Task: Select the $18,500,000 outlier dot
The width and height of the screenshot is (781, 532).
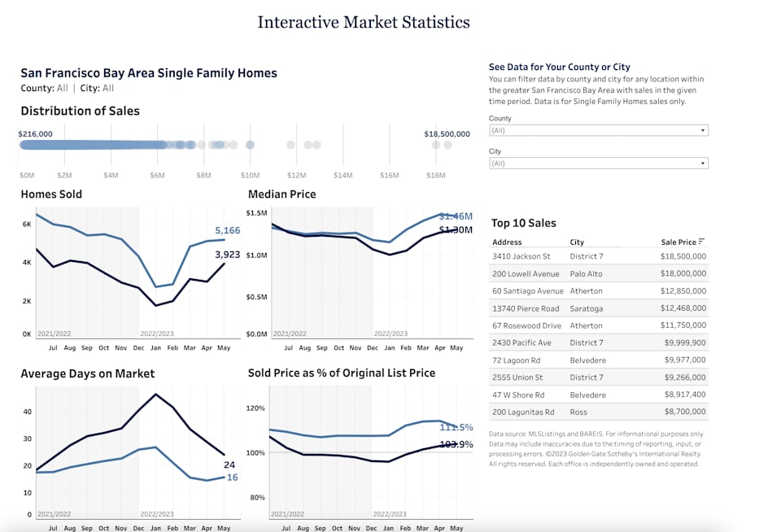Action: pos(448,144)
